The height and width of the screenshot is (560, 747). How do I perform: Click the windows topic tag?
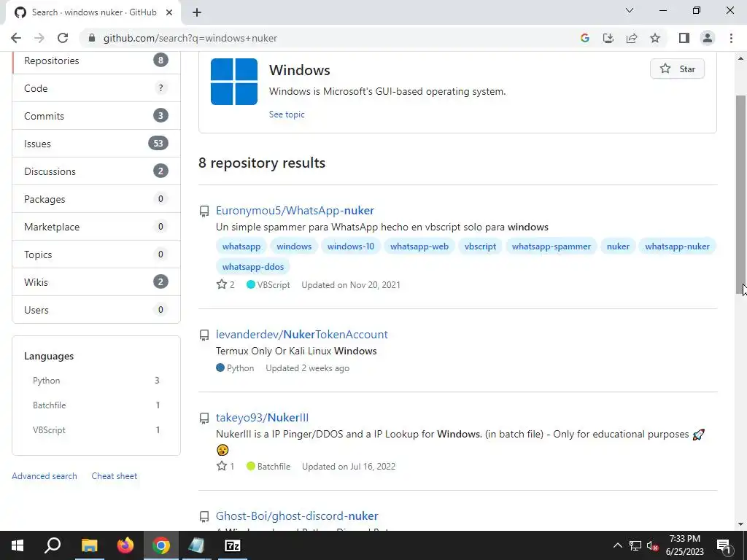point(294,246)
